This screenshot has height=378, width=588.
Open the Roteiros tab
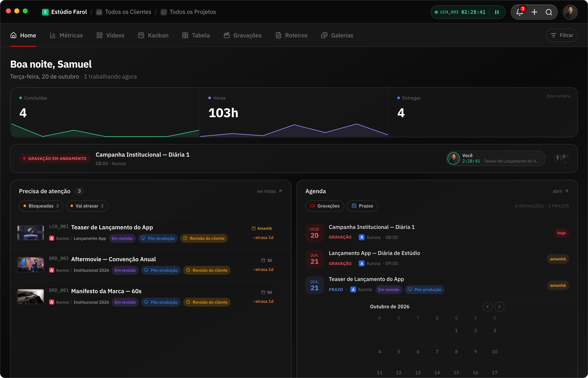tap(291, 35)
